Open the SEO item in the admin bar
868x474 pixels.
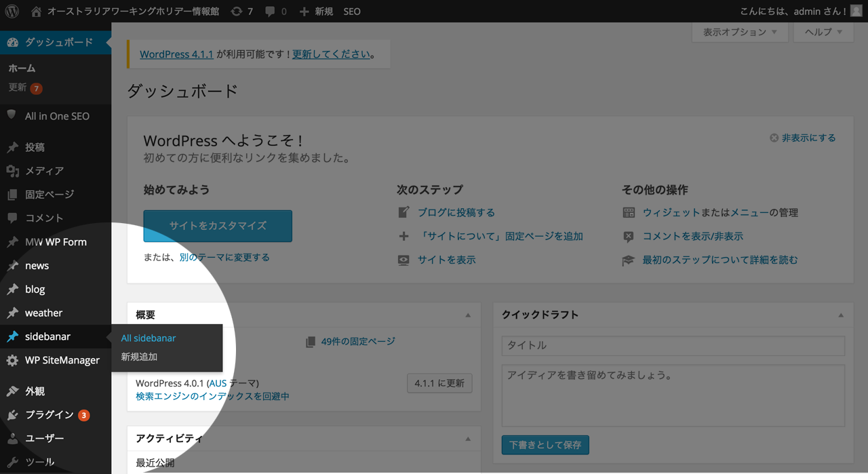352,12
